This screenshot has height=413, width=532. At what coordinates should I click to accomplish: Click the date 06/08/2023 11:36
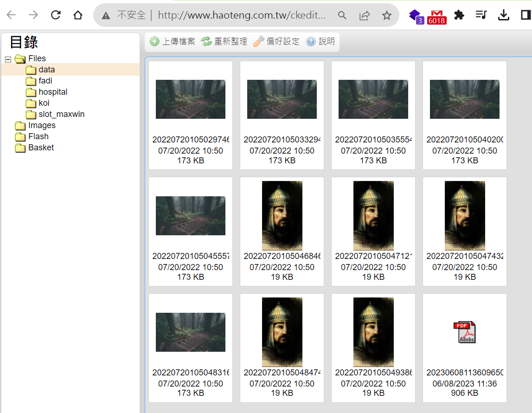coord(464,383)
